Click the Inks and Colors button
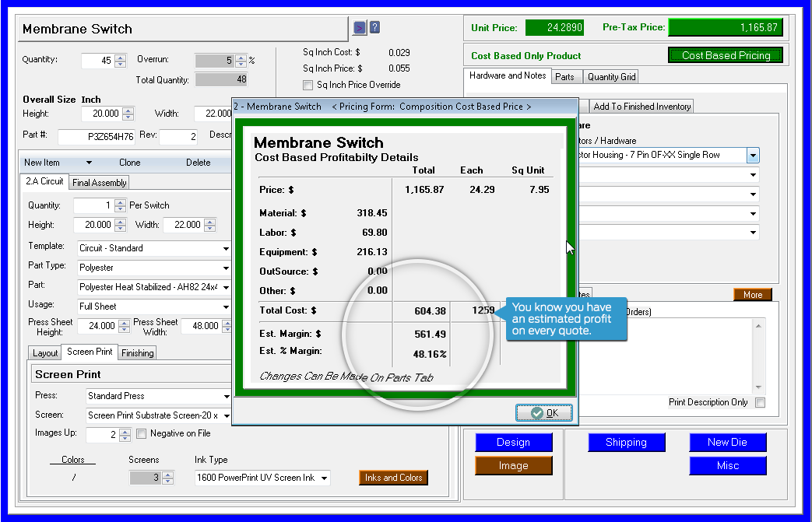The image size is (812, 522). [x=393, y=478]
